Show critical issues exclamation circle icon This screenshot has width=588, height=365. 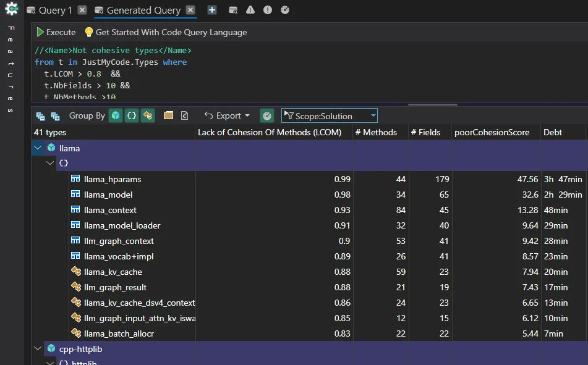267,10
